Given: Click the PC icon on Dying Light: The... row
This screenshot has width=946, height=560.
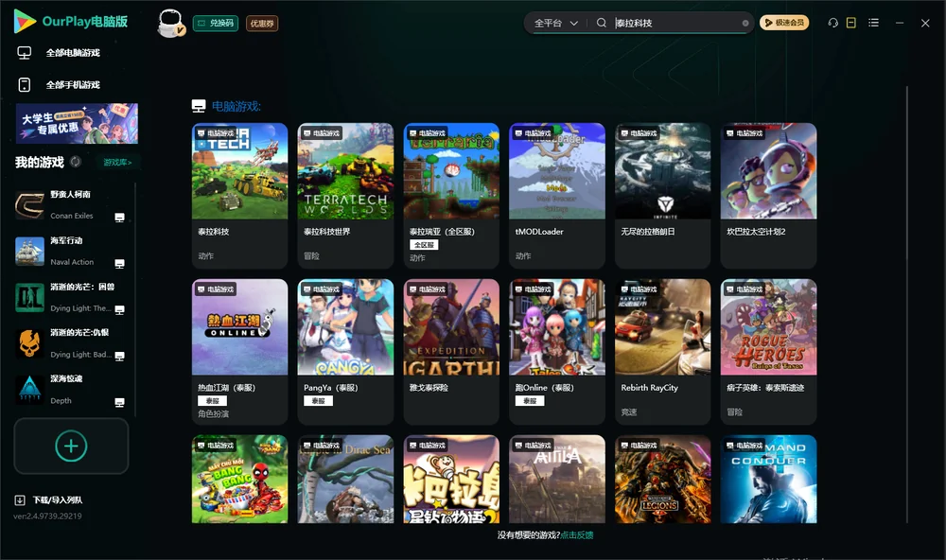Looking at the screenshot, I should point(119,309).
